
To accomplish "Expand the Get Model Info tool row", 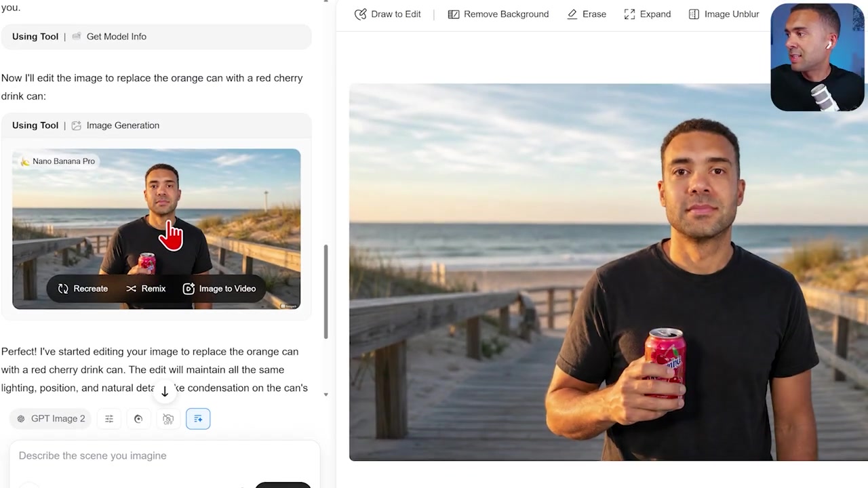I will point(157,37).
